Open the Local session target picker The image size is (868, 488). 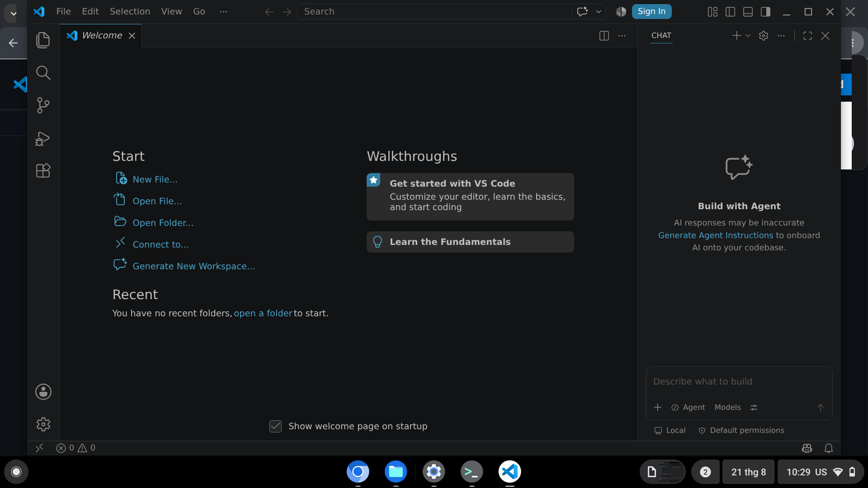670,430
